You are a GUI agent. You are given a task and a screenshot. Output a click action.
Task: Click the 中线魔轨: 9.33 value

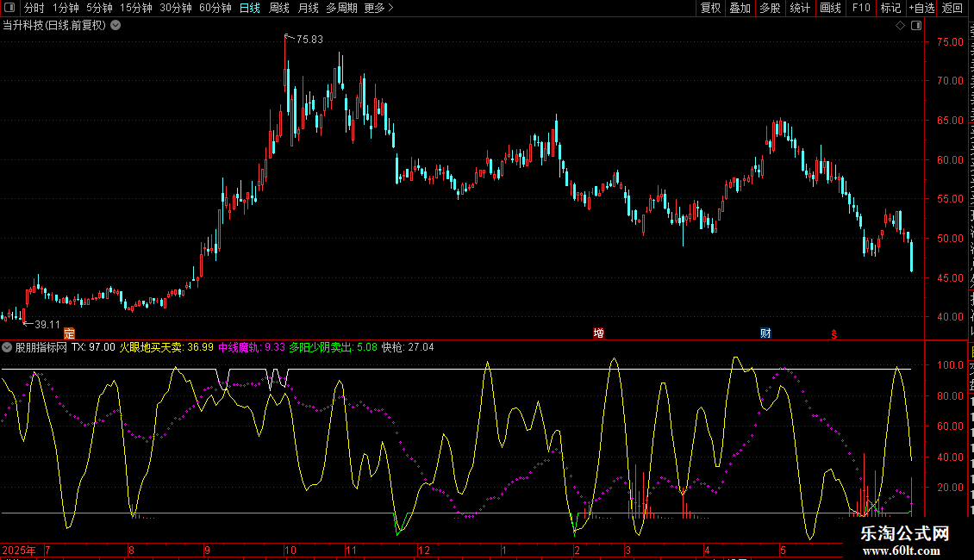pyautogui.click(x=252, y=347)
